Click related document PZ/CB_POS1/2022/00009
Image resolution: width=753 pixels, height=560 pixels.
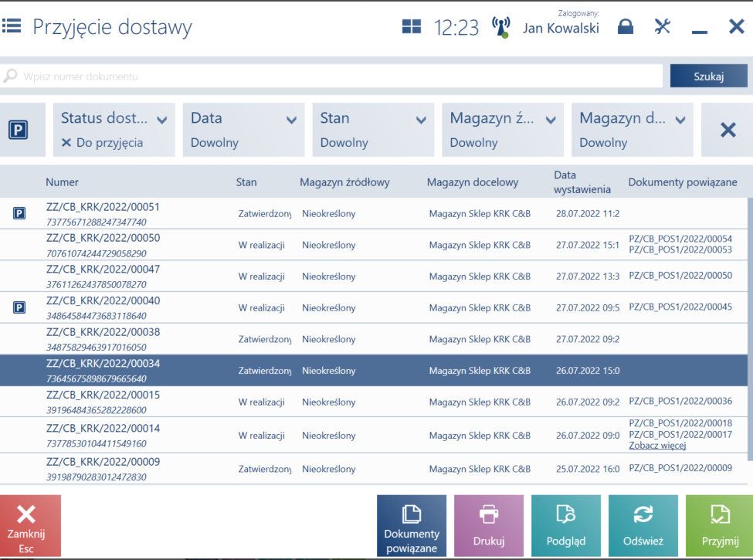tap(680, 468)
